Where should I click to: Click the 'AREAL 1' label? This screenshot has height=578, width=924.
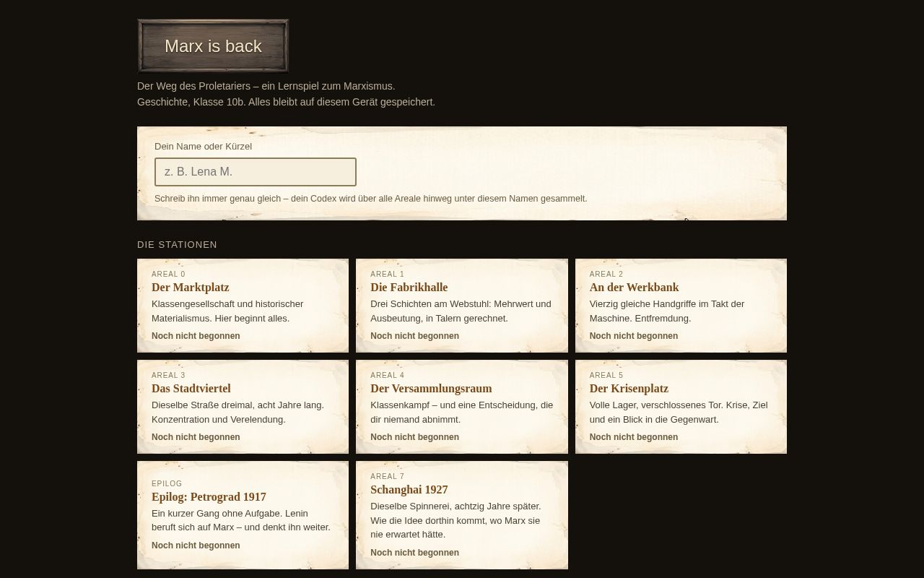388,274
